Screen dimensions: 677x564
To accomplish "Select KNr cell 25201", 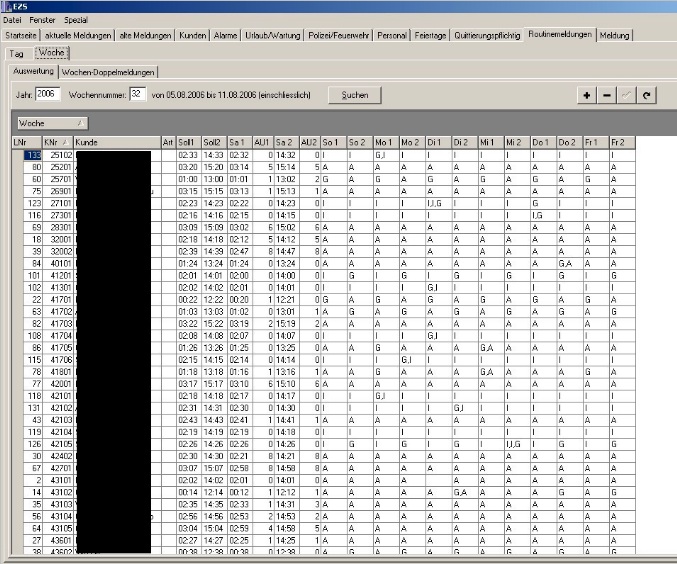I will (x=58, y=167).
